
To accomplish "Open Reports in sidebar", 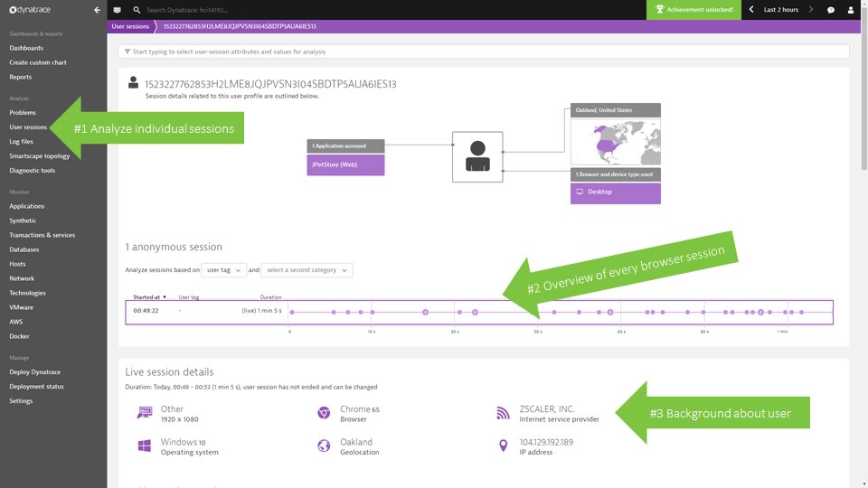I will (x=21, y=77).
